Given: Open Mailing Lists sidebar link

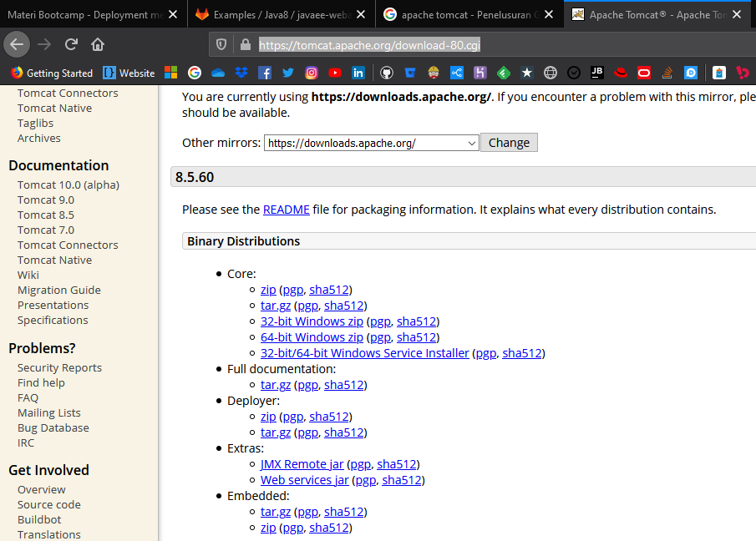Looking at the screenshot, I should point(49,413).
